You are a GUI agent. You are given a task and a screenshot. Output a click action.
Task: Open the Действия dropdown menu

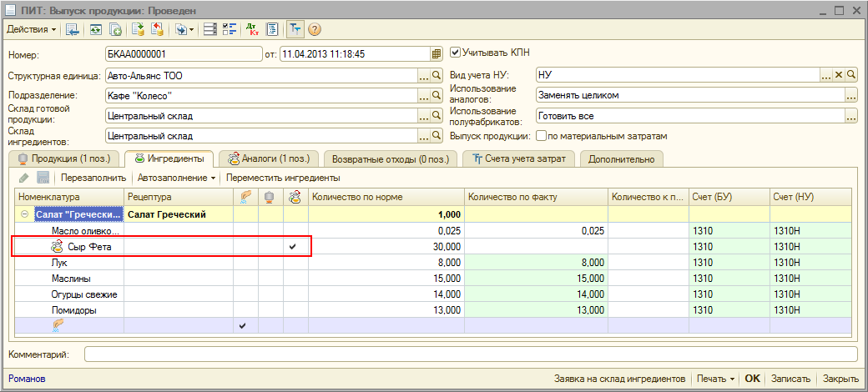click(32, 29)
